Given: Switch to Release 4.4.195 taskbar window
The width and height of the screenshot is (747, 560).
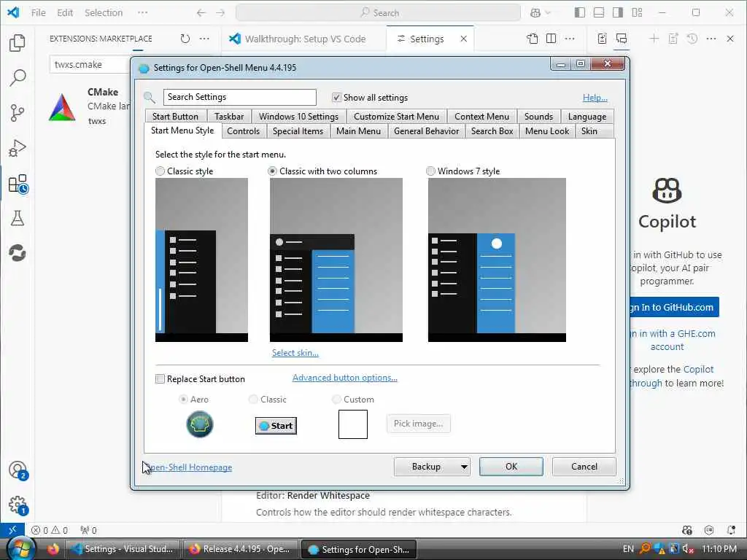Looking at the screenshot, I should coord(240,549).
